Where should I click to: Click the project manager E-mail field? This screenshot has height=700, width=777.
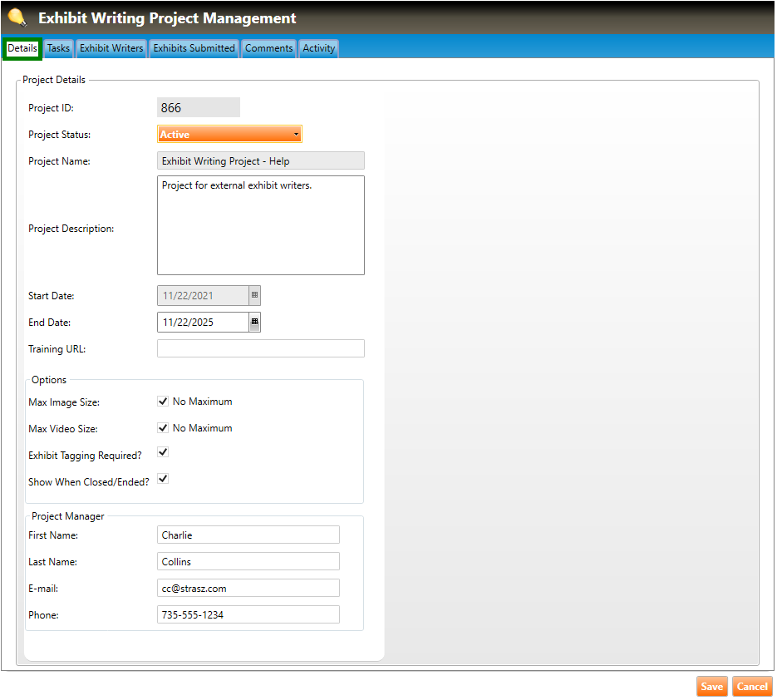248,588
